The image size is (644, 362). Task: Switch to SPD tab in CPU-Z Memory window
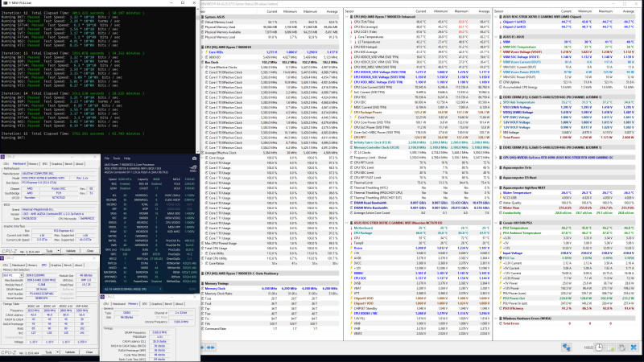(x=145, y=304)
